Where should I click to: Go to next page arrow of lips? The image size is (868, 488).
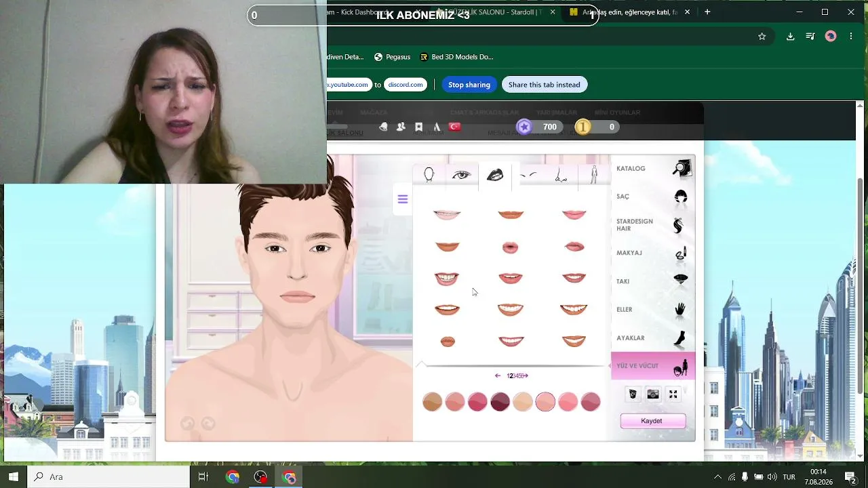tap(526, 375)
